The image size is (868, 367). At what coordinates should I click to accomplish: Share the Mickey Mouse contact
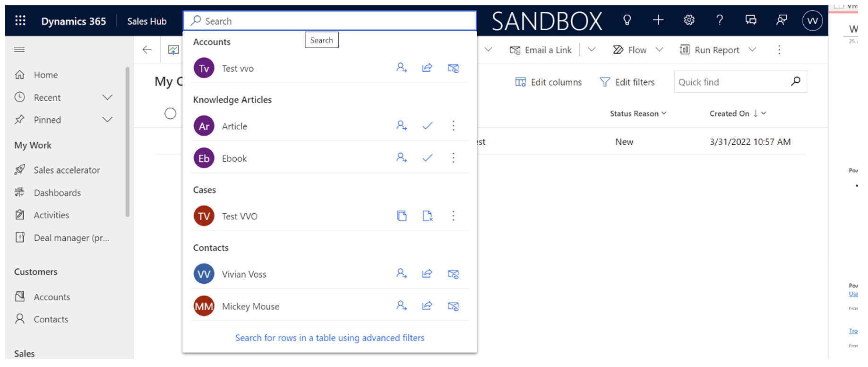(427, 306)
